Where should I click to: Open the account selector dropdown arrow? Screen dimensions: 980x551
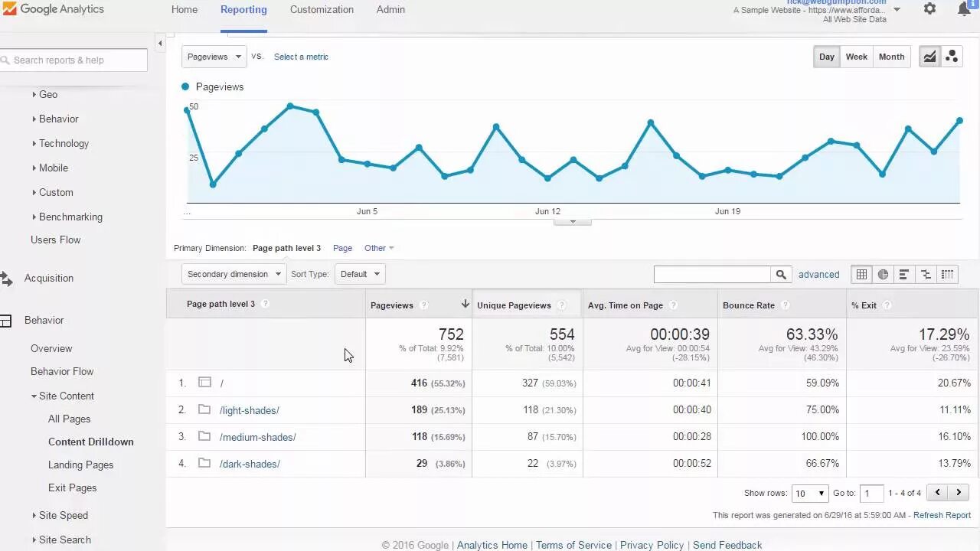pyautogui.click(x=897, y=10)
